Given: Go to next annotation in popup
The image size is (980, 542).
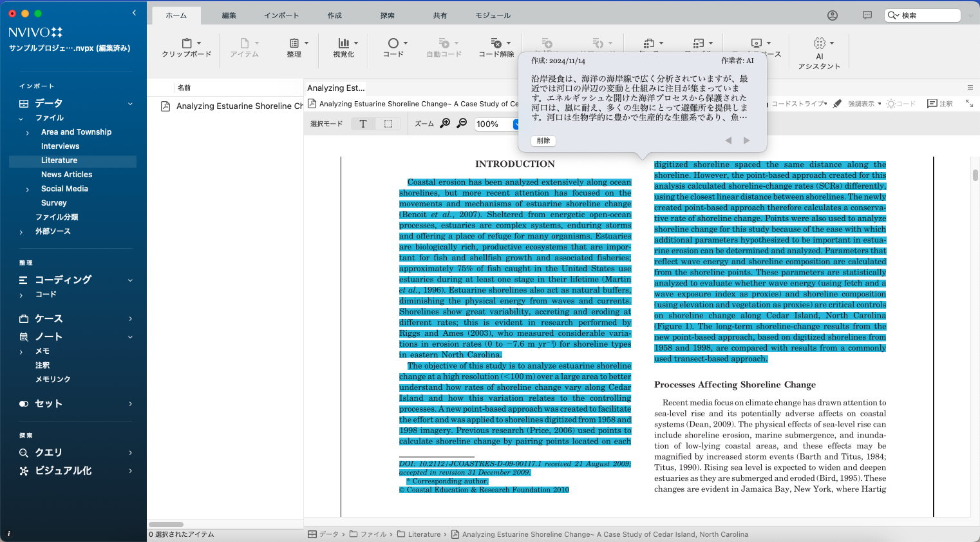Looking at the screenshot, I should tap(746, 140).
